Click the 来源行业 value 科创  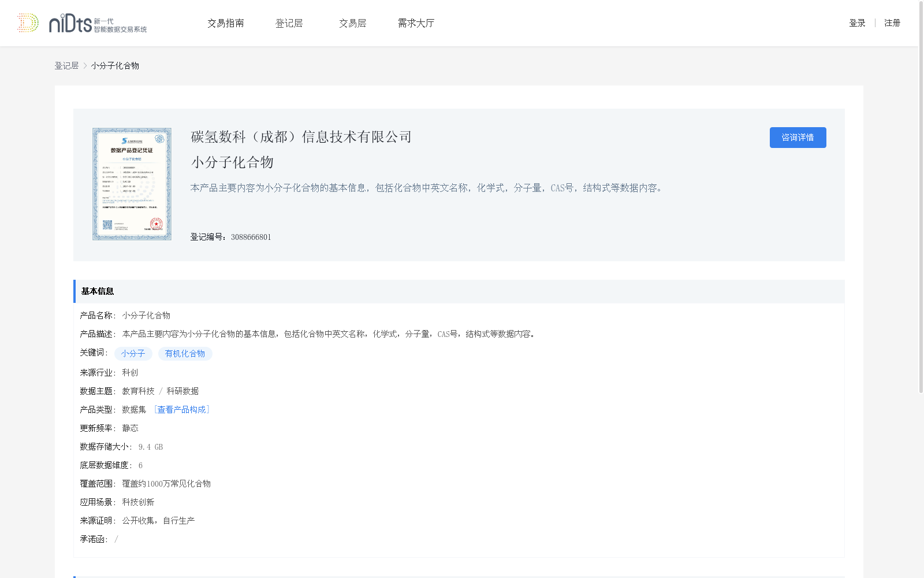click(x=130, y=373)
